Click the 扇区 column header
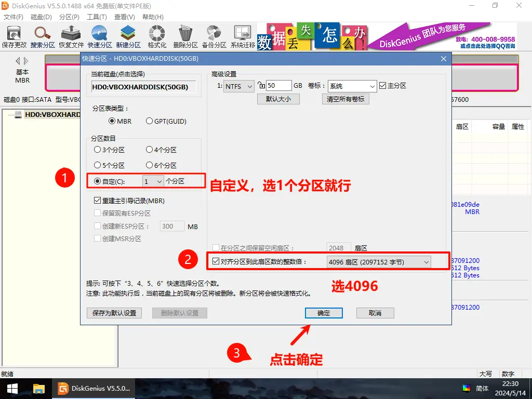Screen dimensions: 532x399 462,127
